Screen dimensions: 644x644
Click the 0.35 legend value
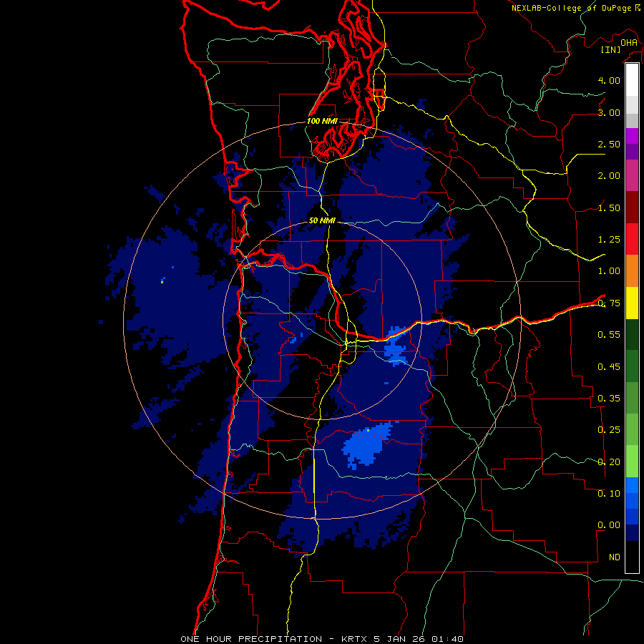point(609,399)
